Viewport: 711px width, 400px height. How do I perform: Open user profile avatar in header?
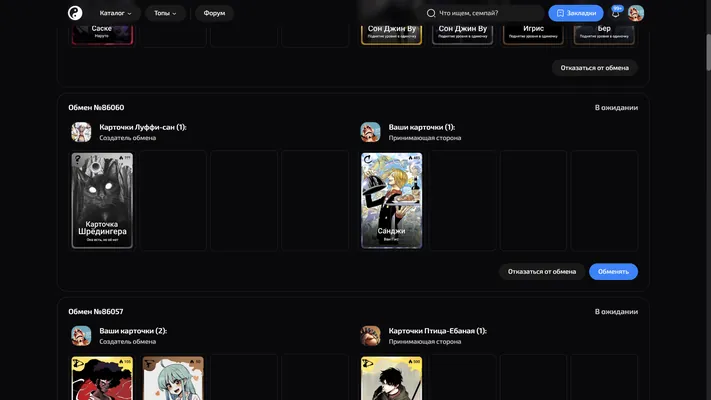point(636,13)
